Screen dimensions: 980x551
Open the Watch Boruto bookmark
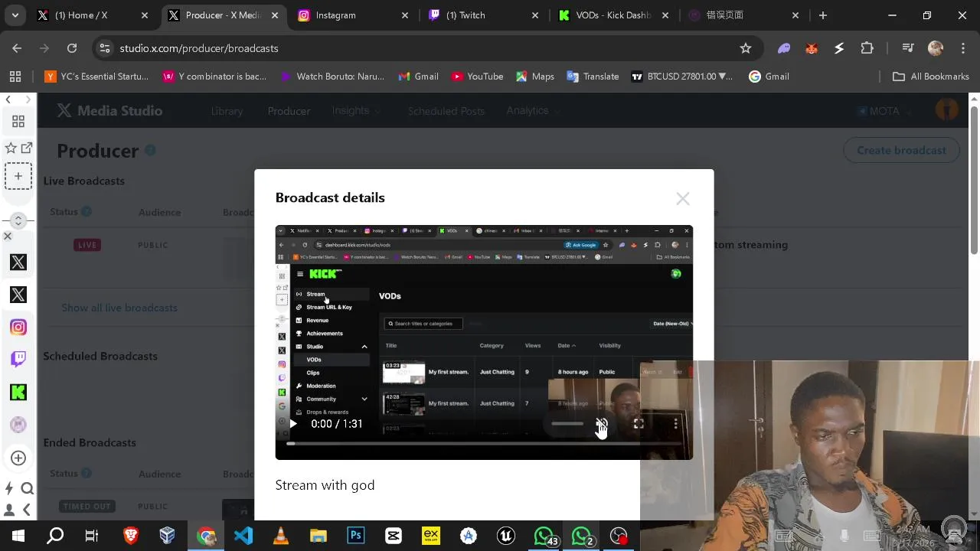(332, 77)
